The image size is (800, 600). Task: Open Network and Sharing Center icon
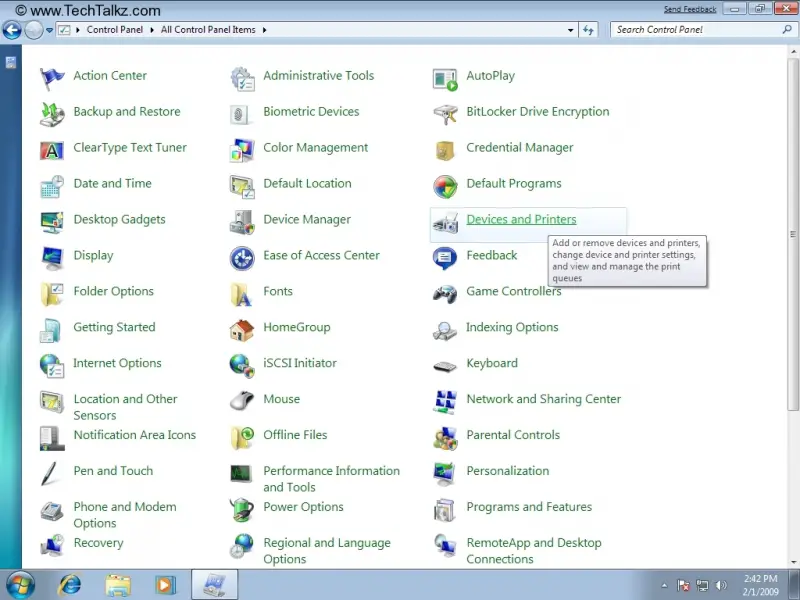tap(445, 402)
